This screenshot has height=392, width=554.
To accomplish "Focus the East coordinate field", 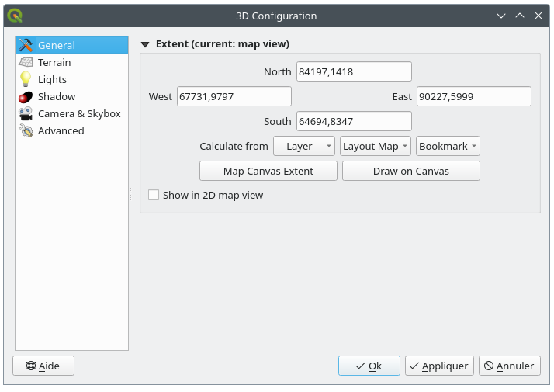I will click(474, 96).
